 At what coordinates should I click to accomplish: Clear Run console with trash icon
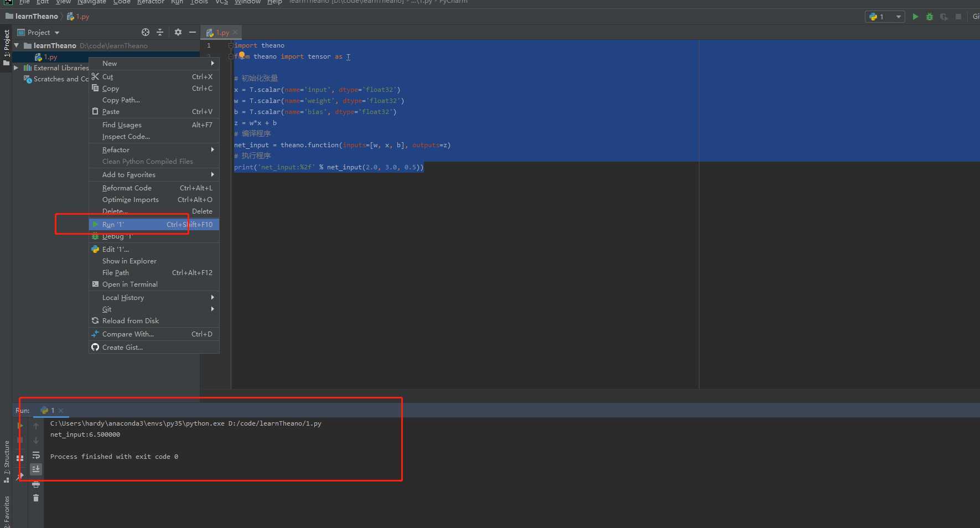36,498
